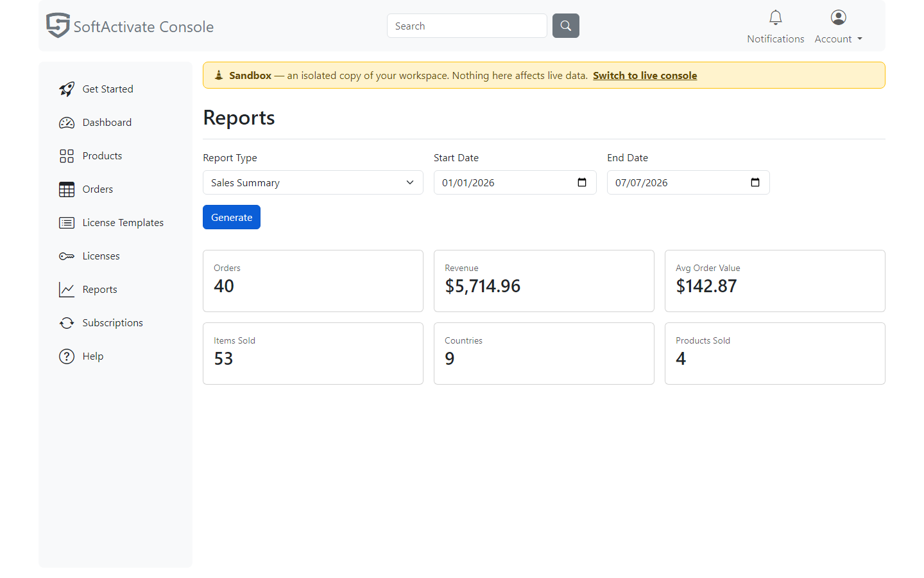Click the Help question mark icon
924x578 pixels.
point(67,356)
